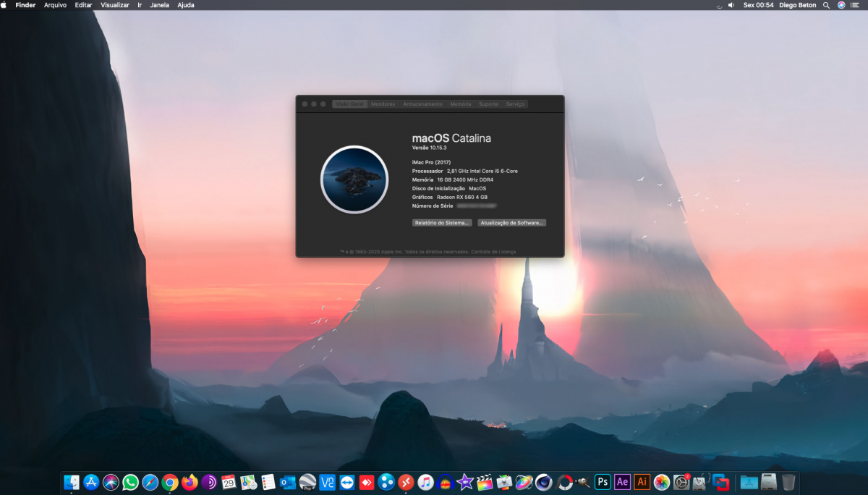Switch to the Armazenamento tab

pyautogui.click(x=422, y=104)
